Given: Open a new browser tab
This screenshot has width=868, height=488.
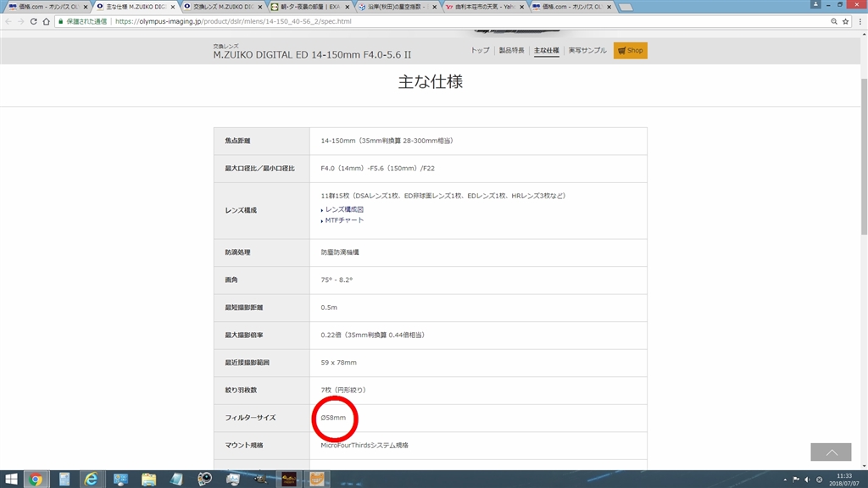Looking at the screenshot, I should [626, 7].
